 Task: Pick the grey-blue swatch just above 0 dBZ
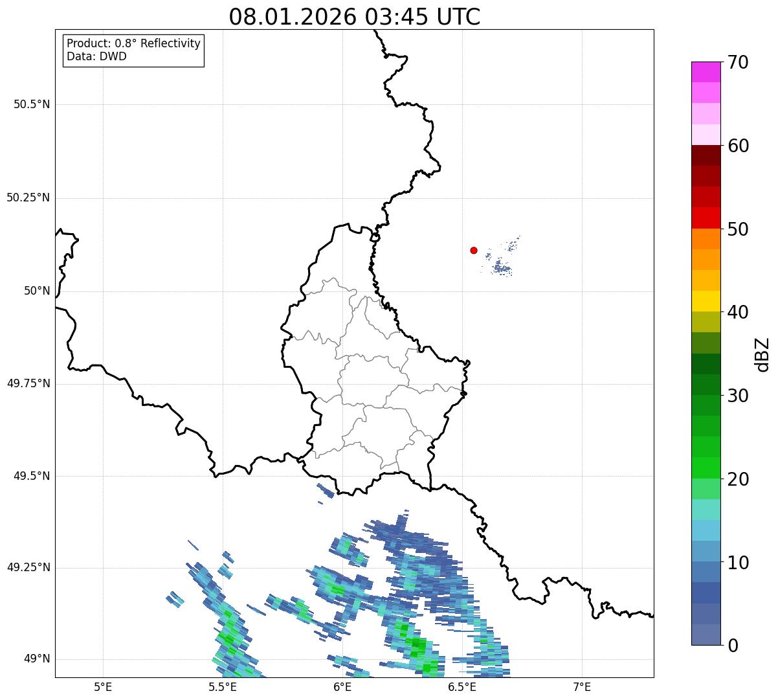tap(706, 635)
